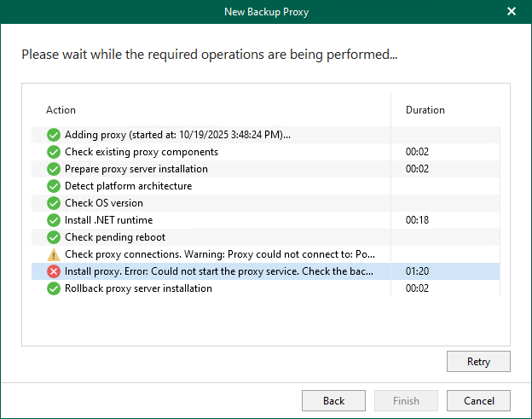The image size is (532, 419).
Task: Go back using the Back button
Action: [333, 400]
